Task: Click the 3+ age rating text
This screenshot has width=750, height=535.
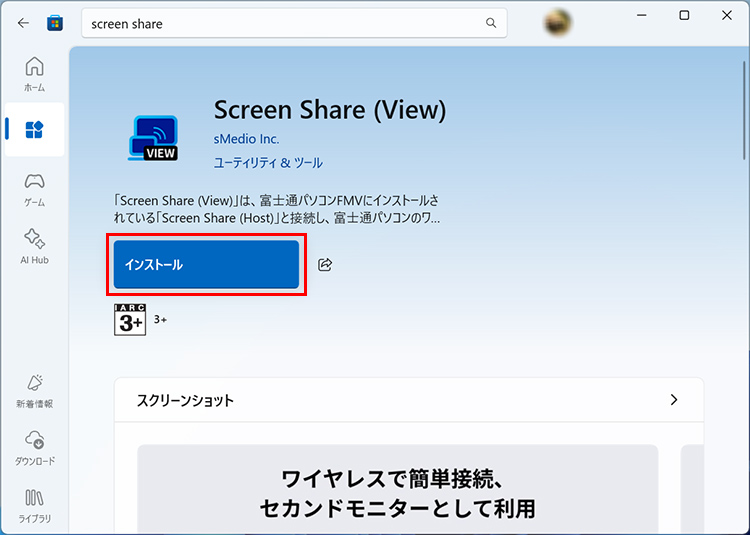Action: click(160, 319)
